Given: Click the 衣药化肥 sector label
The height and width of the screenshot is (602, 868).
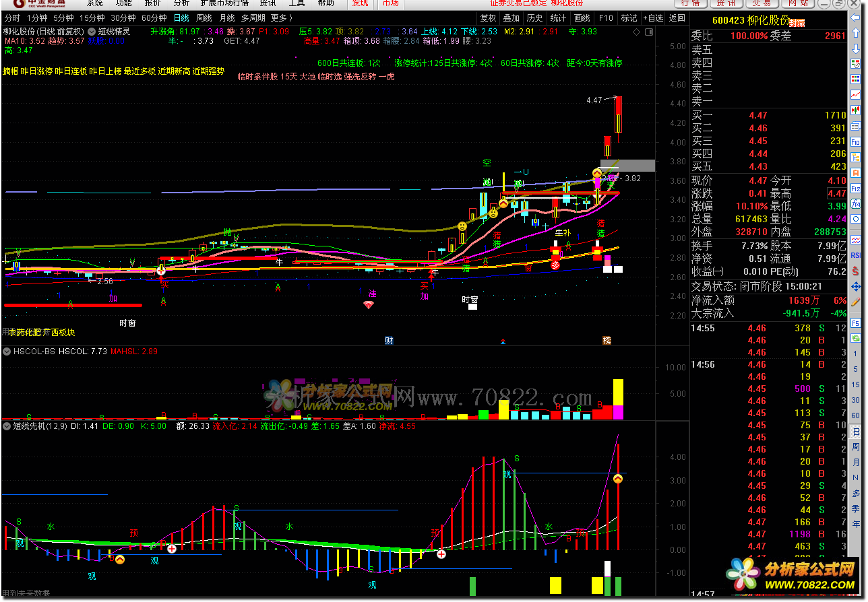Looking at the screenshot, I should pos(26,332).
